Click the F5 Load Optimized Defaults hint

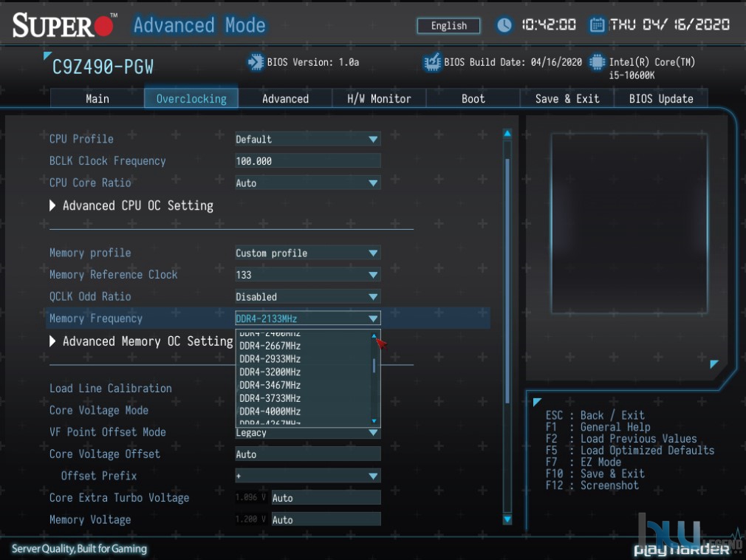630,450
